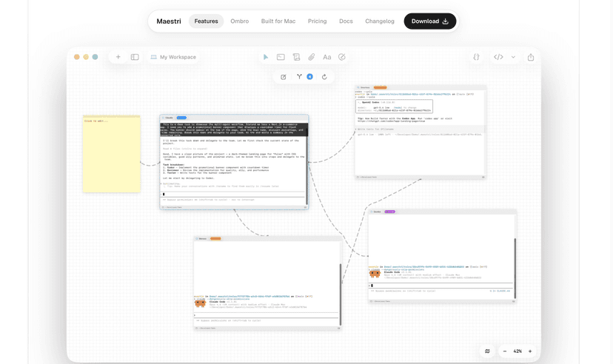Click the curly braces icon
The height and width of the screenshot is (364, 613).
[476, 57]
